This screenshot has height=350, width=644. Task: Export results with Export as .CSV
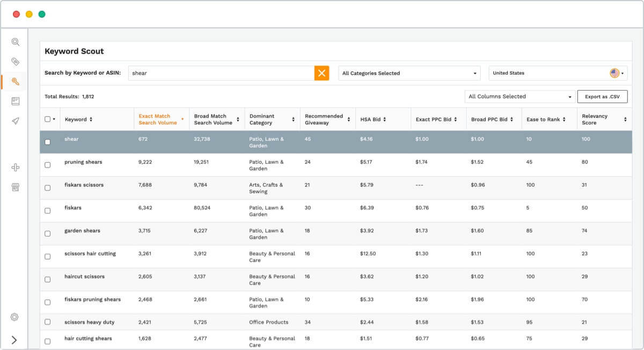pos(602,97)
